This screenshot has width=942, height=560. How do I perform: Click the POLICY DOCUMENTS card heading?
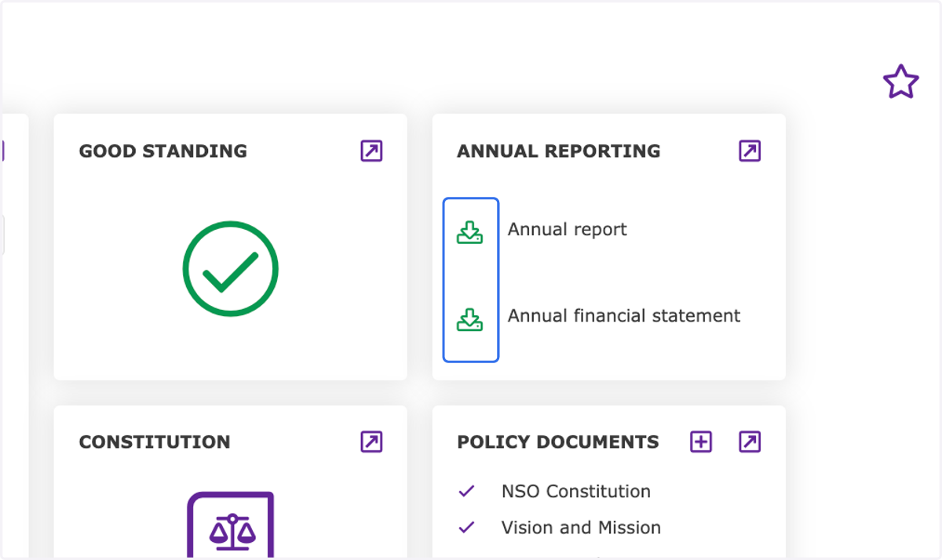[558, 442]
